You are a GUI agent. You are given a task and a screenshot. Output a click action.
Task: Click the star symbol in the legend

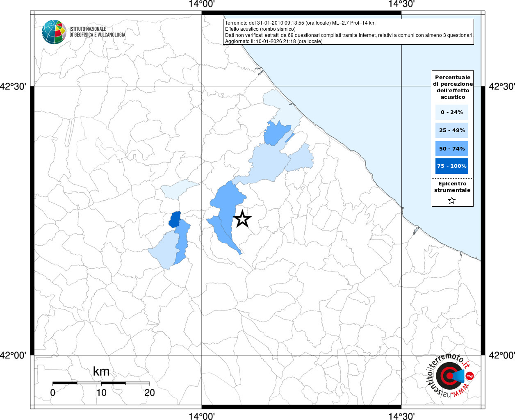[x=452, y=201]
